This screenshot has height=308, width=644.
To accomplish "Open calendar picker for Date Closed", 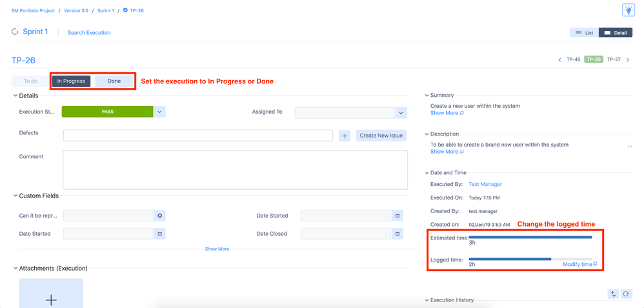I will click(x=397, y=234).
